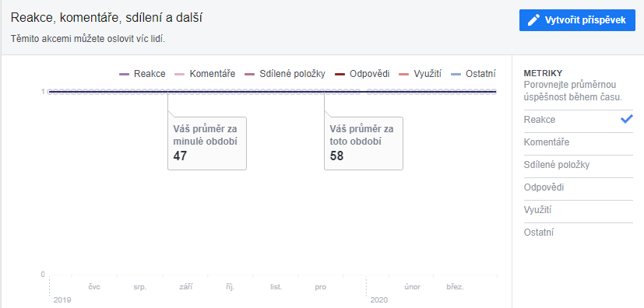Click dark red Odpovědi legend color swatch
Viewport: 644px width, 308px height.
340,74
